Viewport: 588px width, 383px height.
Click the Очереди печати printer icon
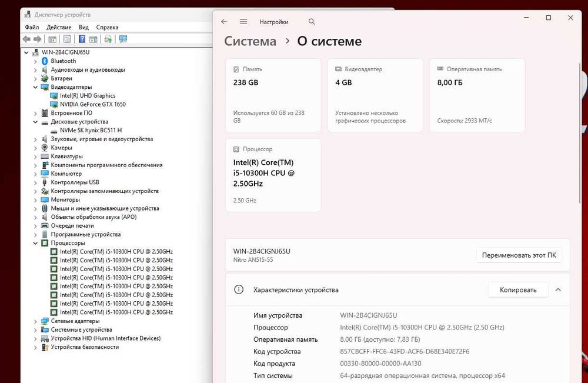tap(45, 226)
